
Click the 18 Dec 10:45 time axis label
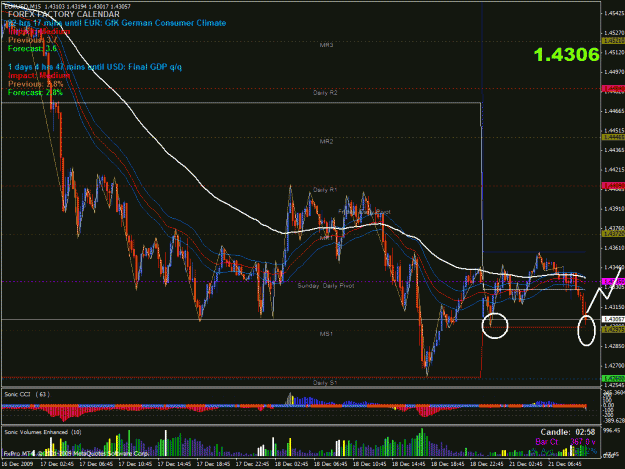369,464
